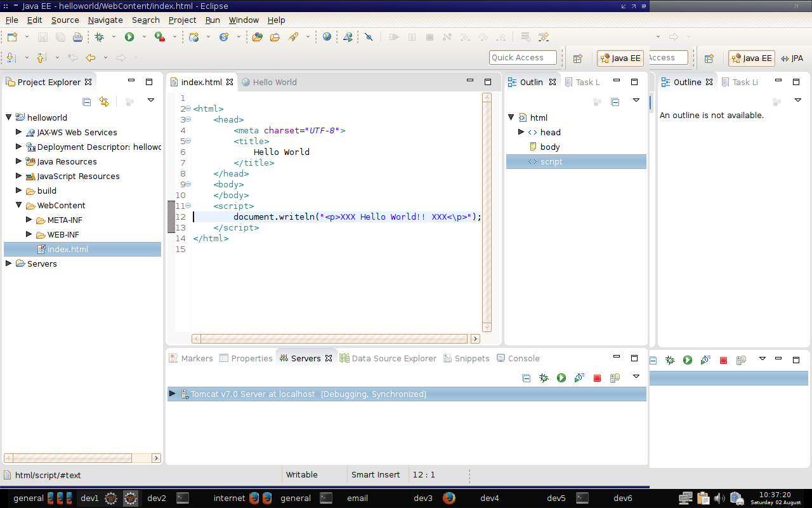The height and width of the screenshot is (508, 812).
Task: Stop the server with the red square
Action: pyautogui.click(x=597, y=378)
